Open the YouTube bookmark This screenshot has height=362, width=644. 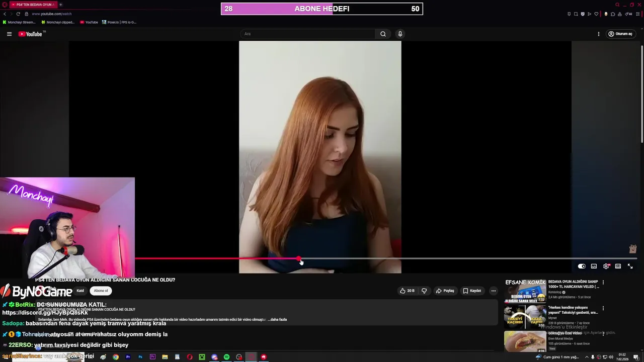(x=89, y=22)
